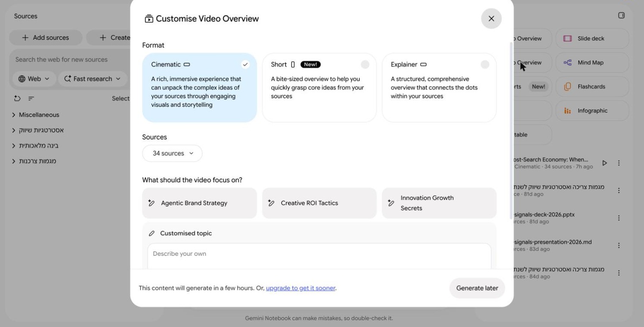Play the Post-Search Economy video
The height and width of the screenshot is (327, 644).
click(605, 163)
